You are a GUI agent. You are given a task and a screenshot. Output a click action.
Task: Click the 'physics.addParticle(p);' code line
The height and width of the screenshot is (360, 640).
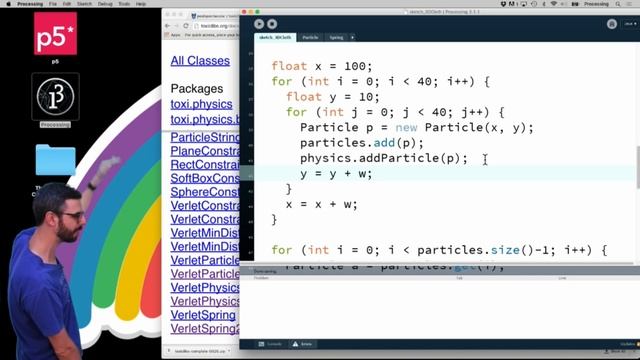[384, 158]
